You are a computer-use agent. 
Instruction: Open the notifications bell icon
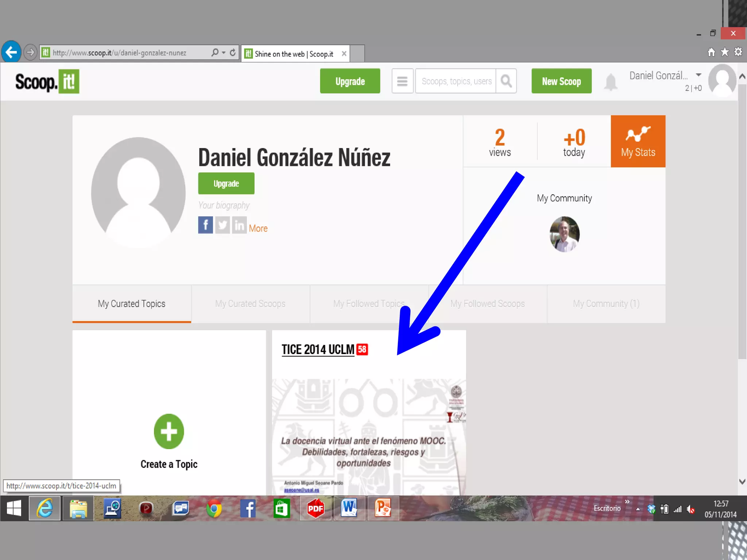[x=611, y=82]
